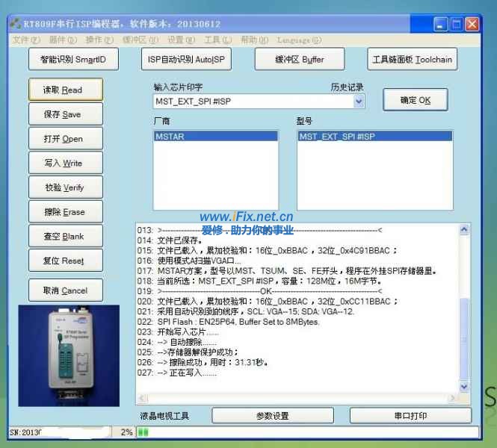Click log line 025 存储器解保护成功

pyautogui.click(x=188, y=352)
